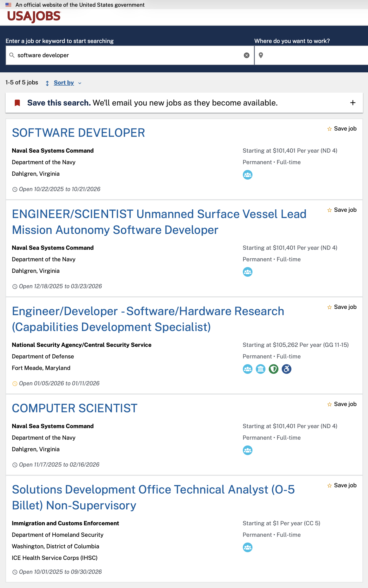The image size is (368, 588).
Task: Save the Engineer/Developer Capabilities Development job
Action: pos(342,307)
